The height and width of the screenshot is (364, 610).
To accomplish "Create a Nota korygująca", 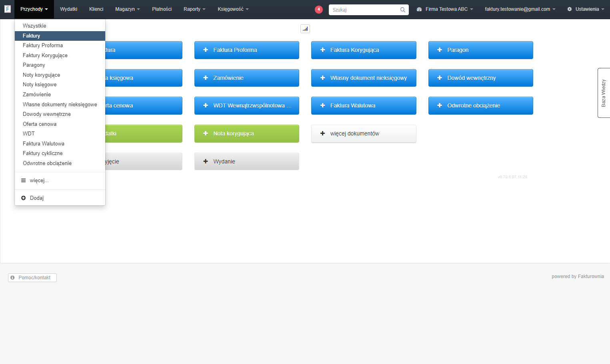I will [247, 133].
